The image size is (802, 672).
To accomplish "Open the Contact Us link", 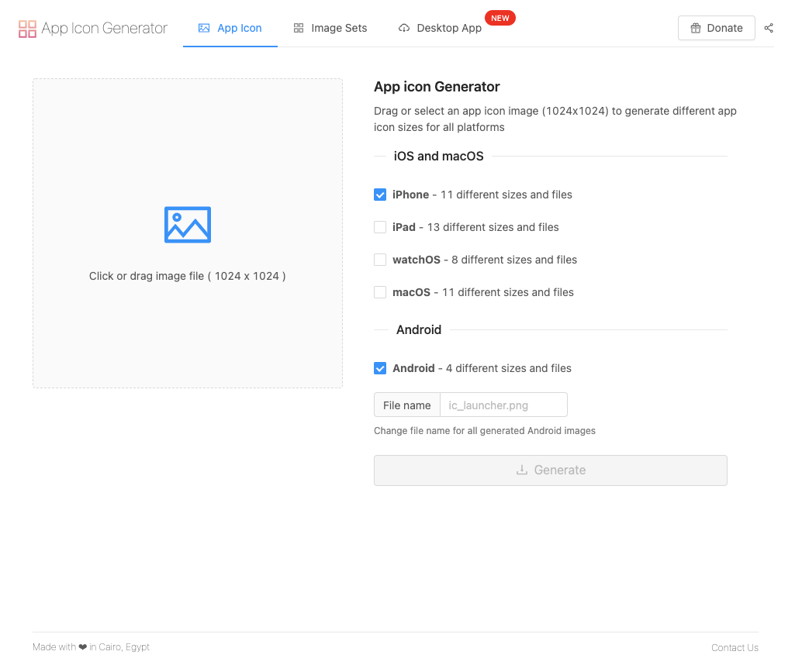I will 735,647.
